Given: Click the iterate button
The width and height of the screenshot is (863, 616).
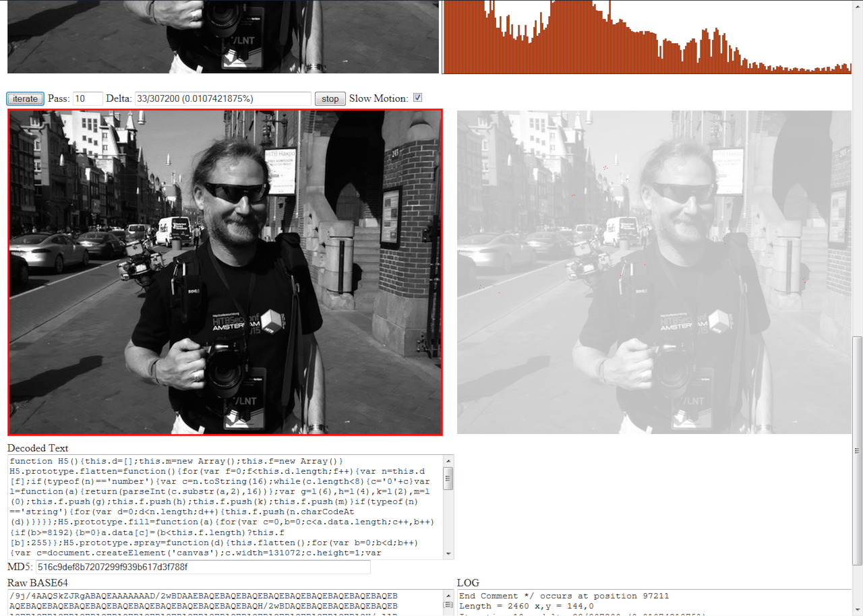Looking at the screenshot, I should pyautogui.click(x=26, y=99).
